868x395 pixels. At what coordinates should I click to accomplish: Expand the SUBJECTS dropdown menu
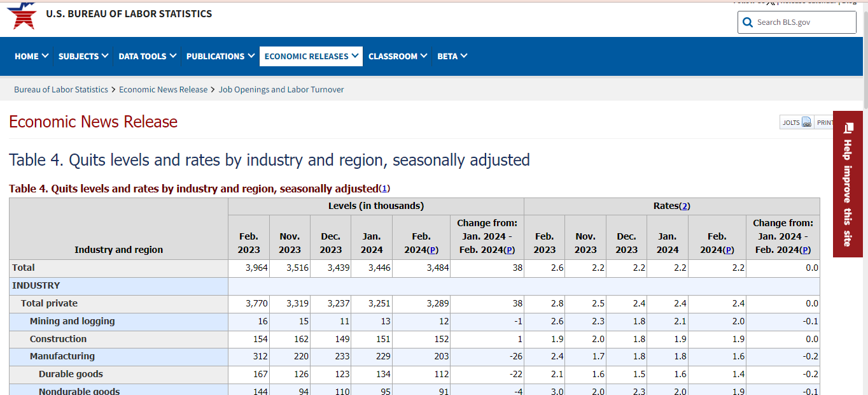pyautogui.click(x=83, y=56)
